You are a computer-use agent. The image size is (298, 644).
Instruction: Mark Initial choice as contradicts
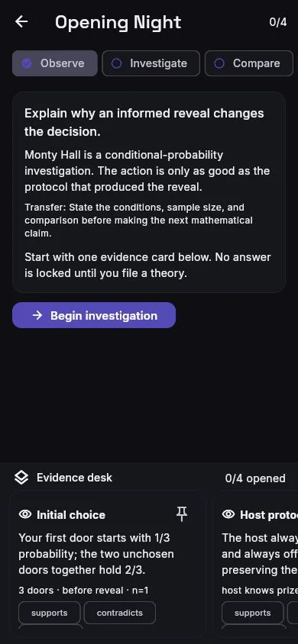click(120, 613)
